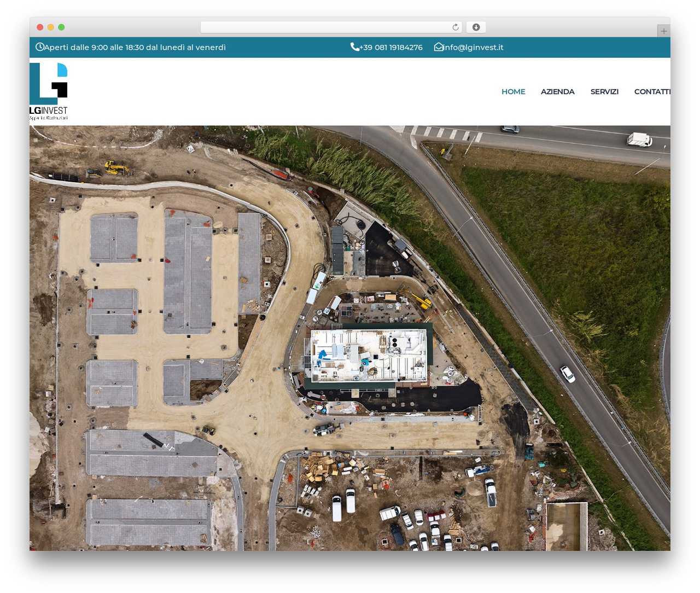Close the browser window with red button
Screen dimensions: 700x593
(40, 27)
